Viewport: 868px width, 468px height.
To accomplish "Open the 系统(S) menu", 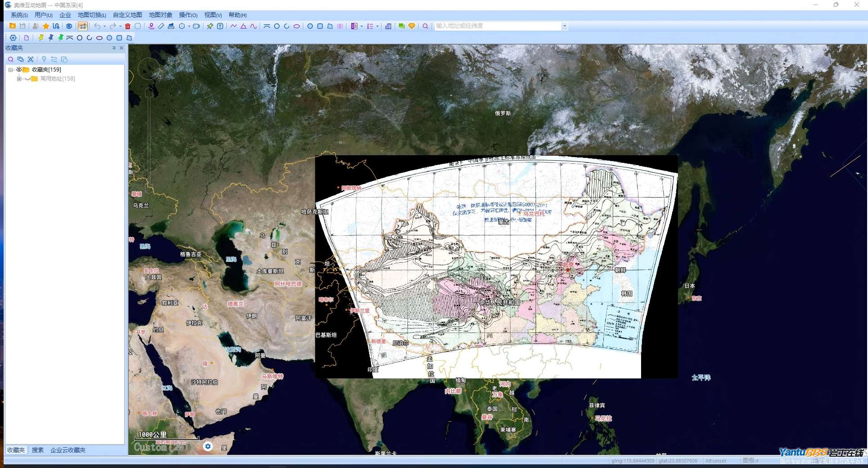I will [19, 15].
